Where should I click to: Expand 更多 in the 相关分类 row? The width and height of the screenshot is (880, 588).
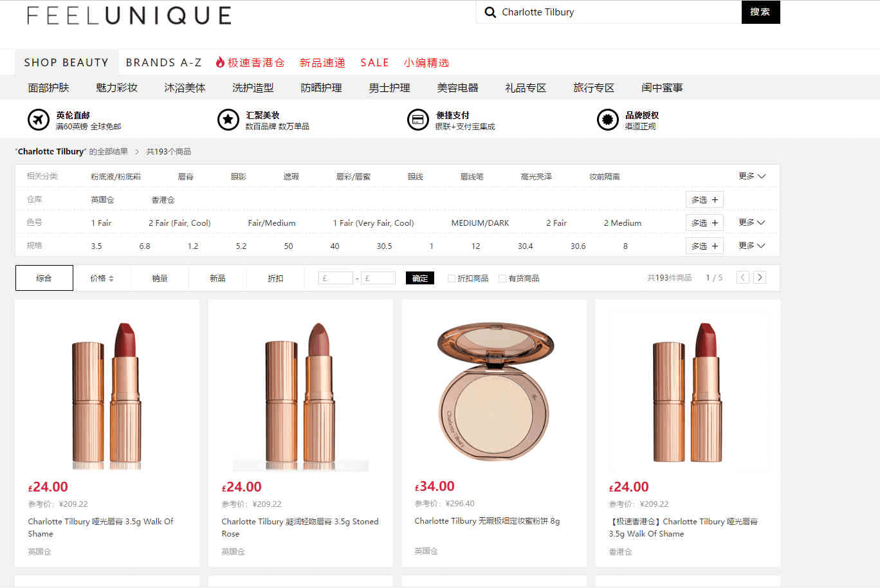(752, 176)
